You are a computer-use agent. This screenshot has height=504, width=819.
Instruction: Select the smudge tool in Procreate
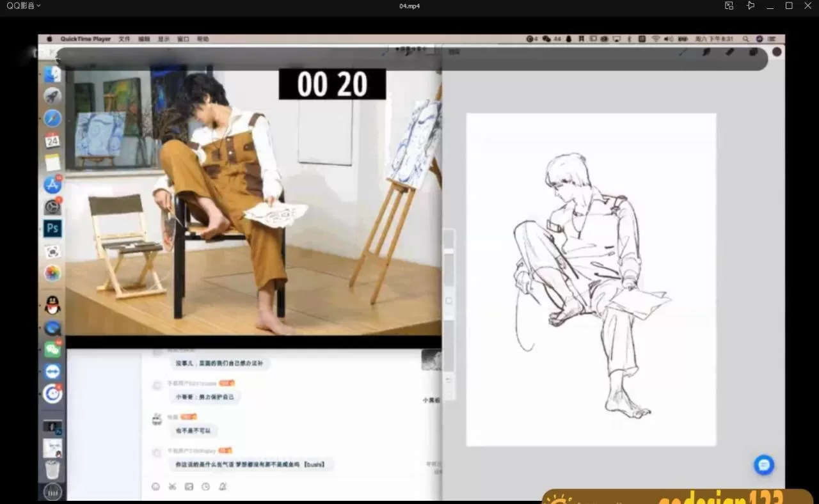[706, 52]
